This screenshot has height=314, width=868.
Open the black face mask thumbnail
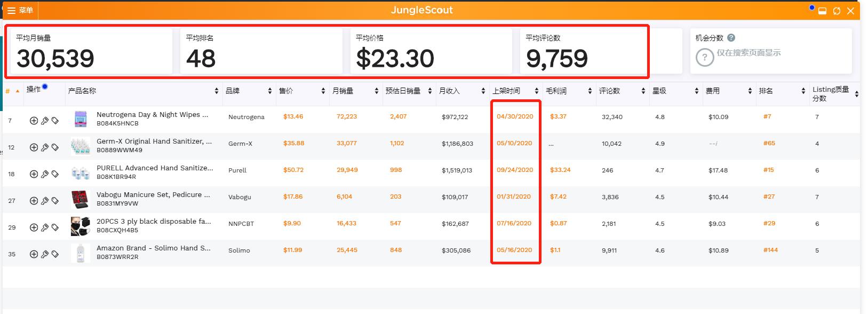click(x=81, y=226)
